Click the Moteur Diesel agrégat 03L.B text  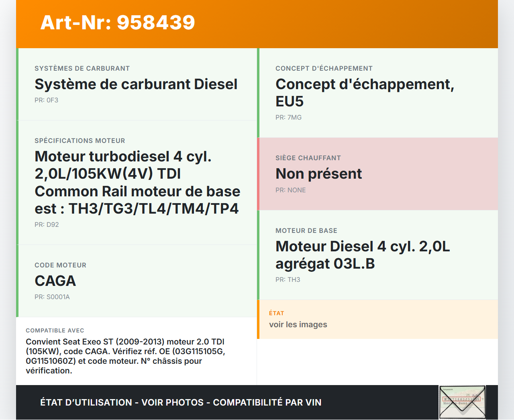pos(362,255)
